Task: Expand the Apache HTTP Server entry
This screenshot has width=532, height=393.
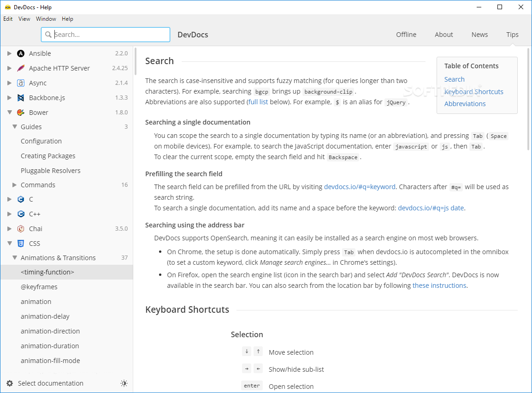Action: click(x=10, y=68)
